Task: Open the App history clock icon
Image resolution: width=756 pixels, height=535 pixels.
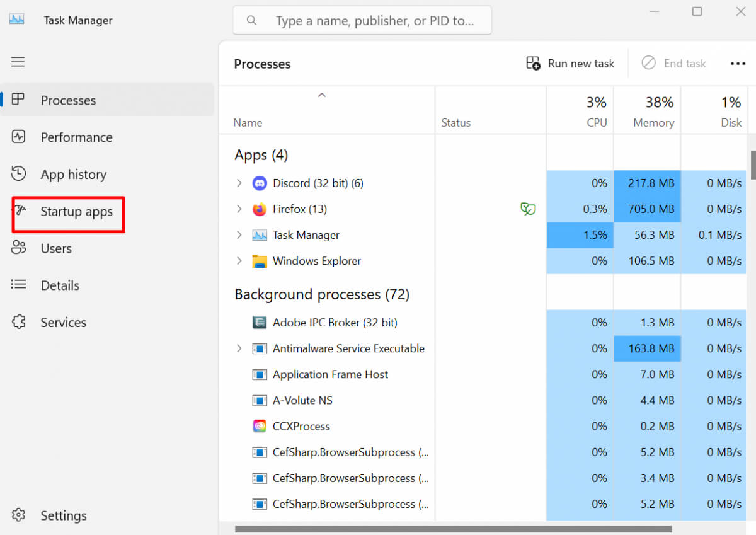Action: 18,174
